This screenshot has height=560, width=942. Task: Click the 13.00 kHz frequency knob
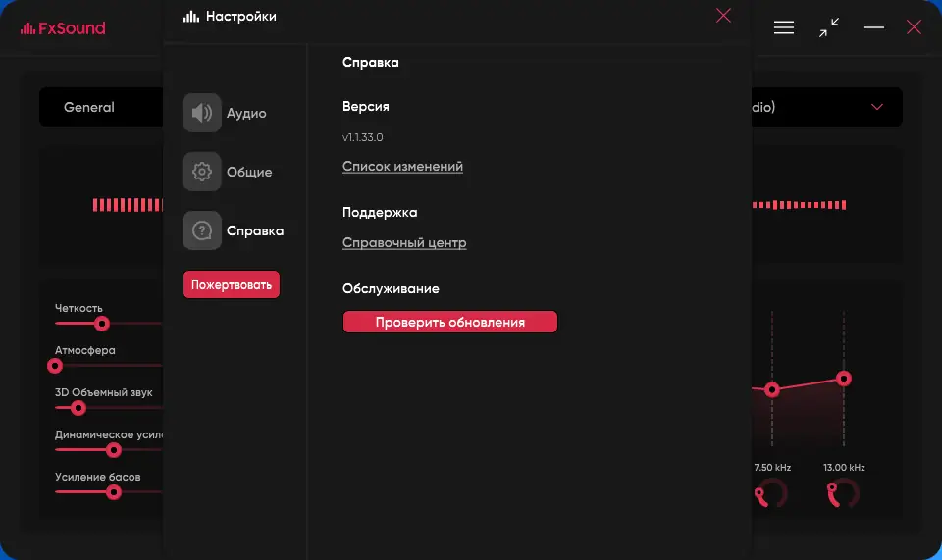pos(843,495)
